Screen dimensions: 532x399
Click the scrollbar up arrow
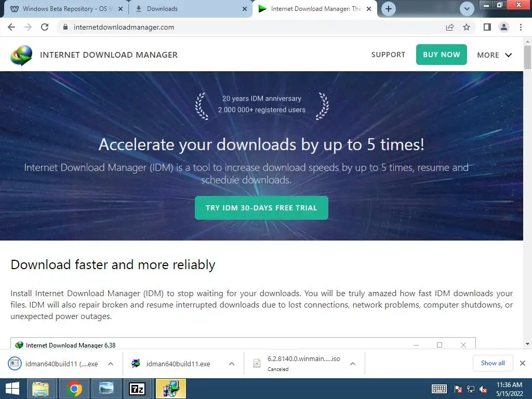click(x=527, y=42)
